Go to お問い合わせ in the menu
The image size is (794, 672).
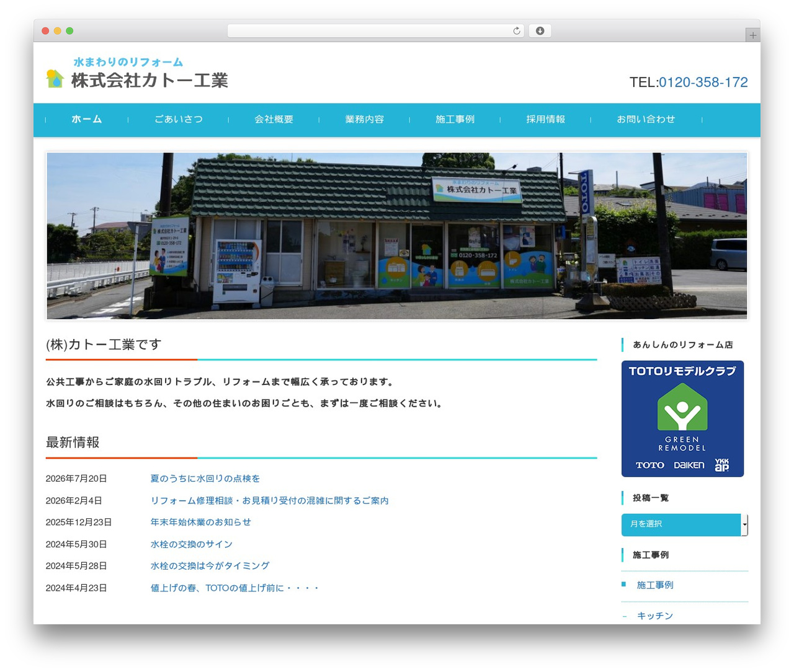[x=646, y=120]
